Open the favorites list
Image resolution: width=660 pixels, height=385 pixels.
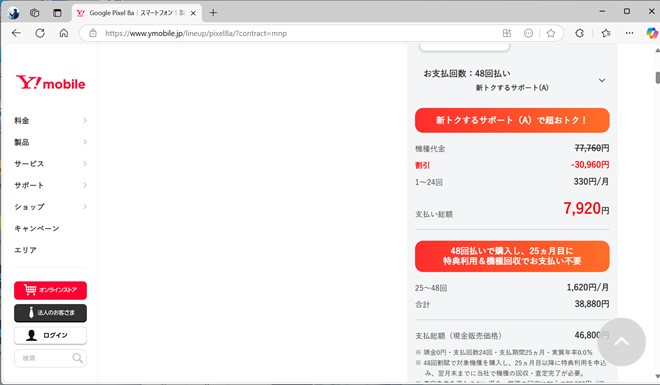point(606,33)
